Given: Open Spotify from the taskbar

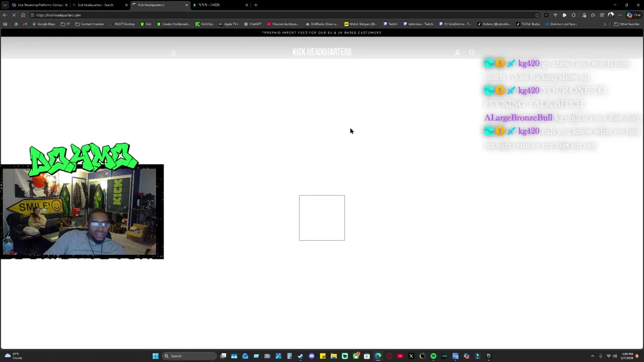Looking at the screenshot, I should [x=433, y=356].
